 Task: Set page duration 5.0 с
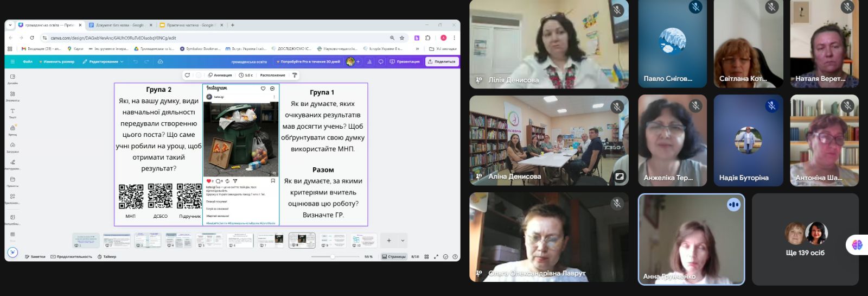coord(246,75)
